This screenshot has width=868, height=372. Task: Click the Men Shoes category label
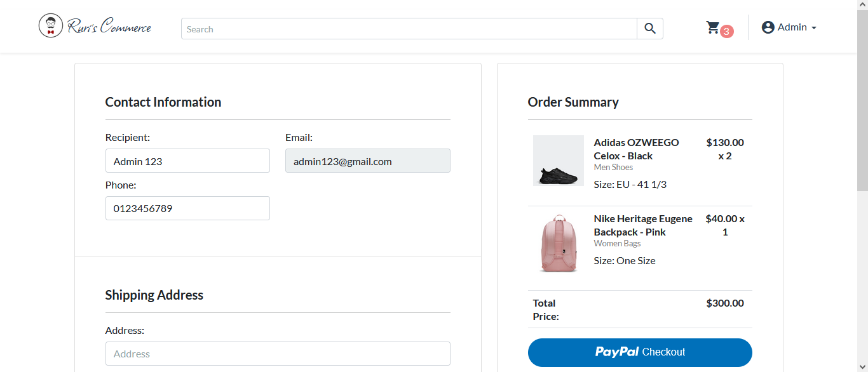coord(613,167)
